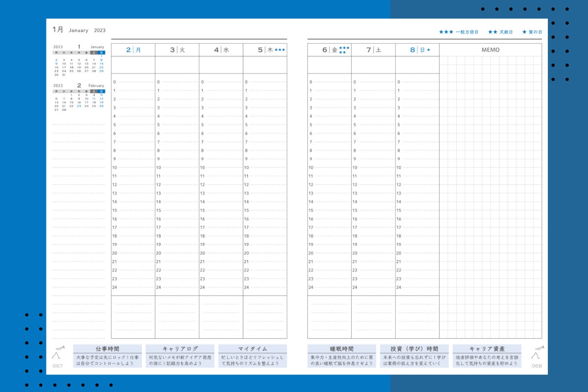
Task: Select the Monday 2 月 column header
Action: (133, 50)
